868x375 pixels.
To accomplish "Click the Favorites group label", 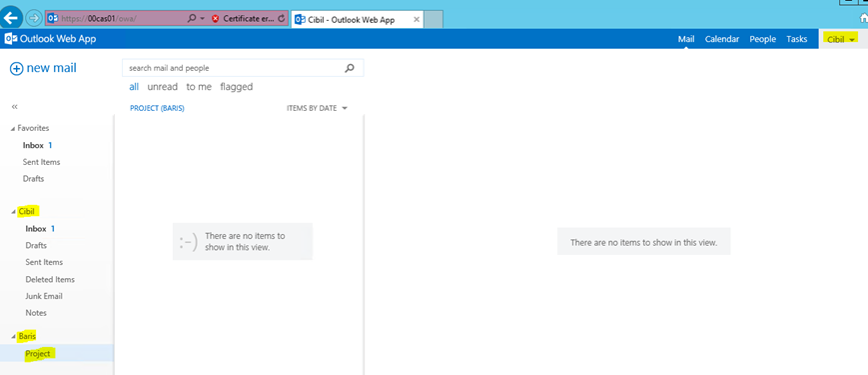I will pos(33,128).
